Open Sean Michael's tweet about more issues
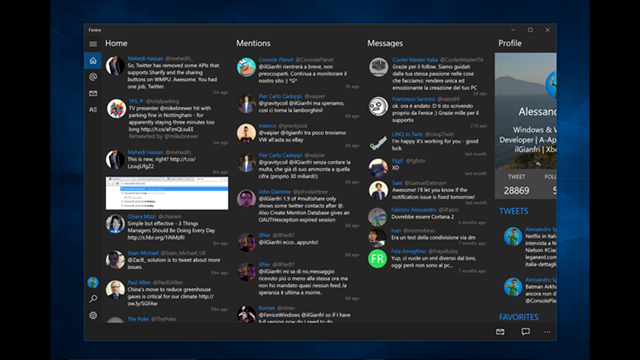This screenshot has height=360, width=640. (167, 263)
